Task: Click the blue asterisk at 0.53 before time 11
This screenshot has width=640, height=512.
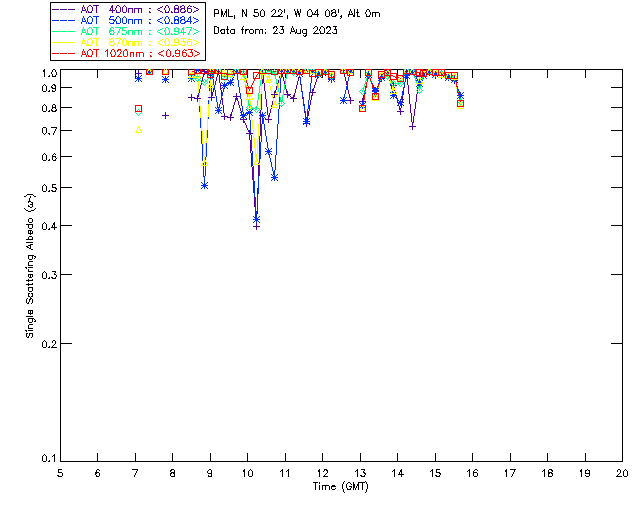Action: click(275, 178)
